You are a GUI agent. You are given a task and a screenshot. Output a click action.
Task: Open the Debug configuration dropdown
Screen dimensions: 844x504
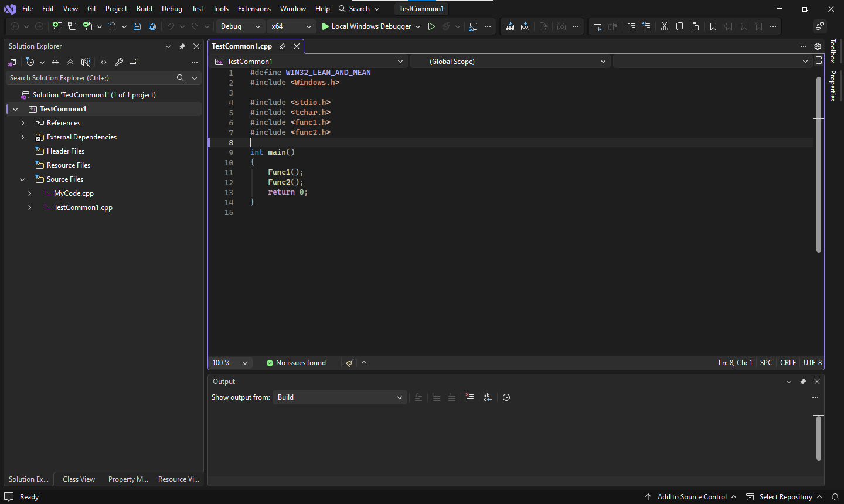(240, 26)
